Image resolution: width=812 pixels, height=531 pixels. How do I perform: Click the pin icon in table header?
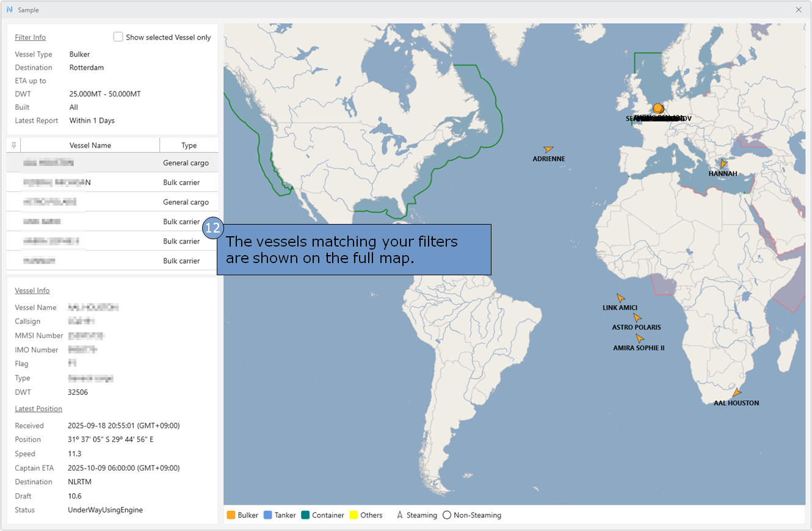point(13,145)
